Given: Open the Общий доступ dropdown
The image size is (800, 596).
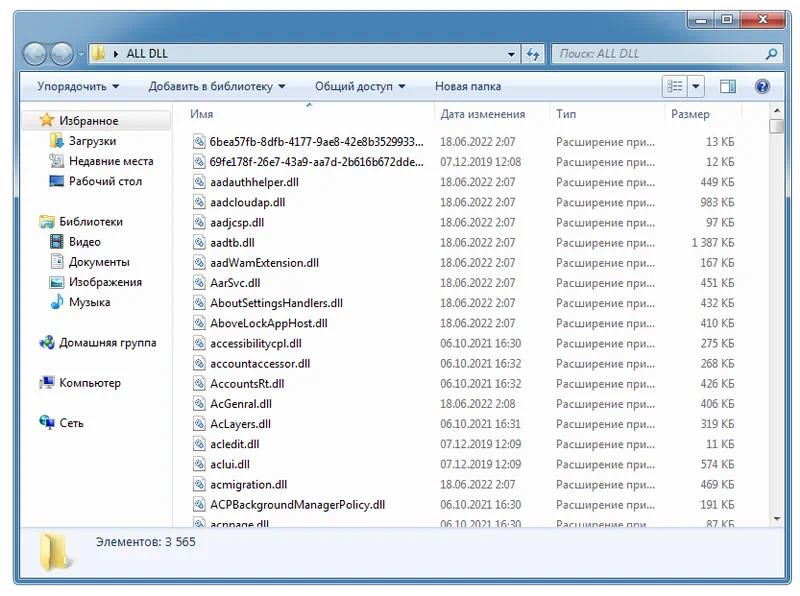Looking at the screenshot, I should tap(360, 86).
